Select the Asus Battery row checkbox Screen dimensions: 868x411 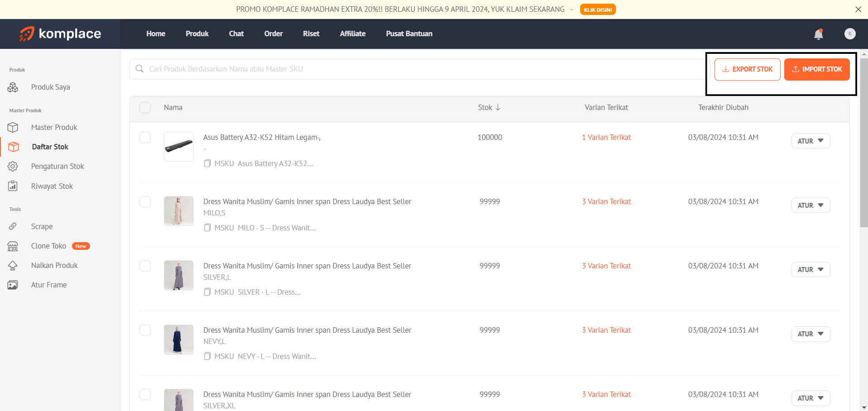click(145, 137)
